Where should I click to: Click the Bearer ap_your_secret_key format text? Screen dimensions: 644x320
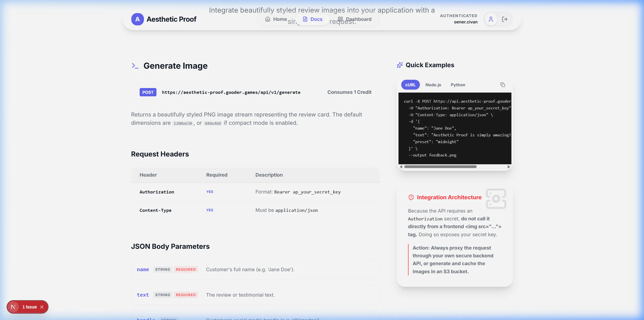point(307,192)
